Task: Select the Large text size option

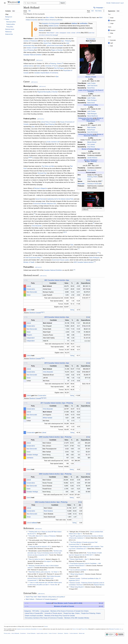Action: click(109, 23)
